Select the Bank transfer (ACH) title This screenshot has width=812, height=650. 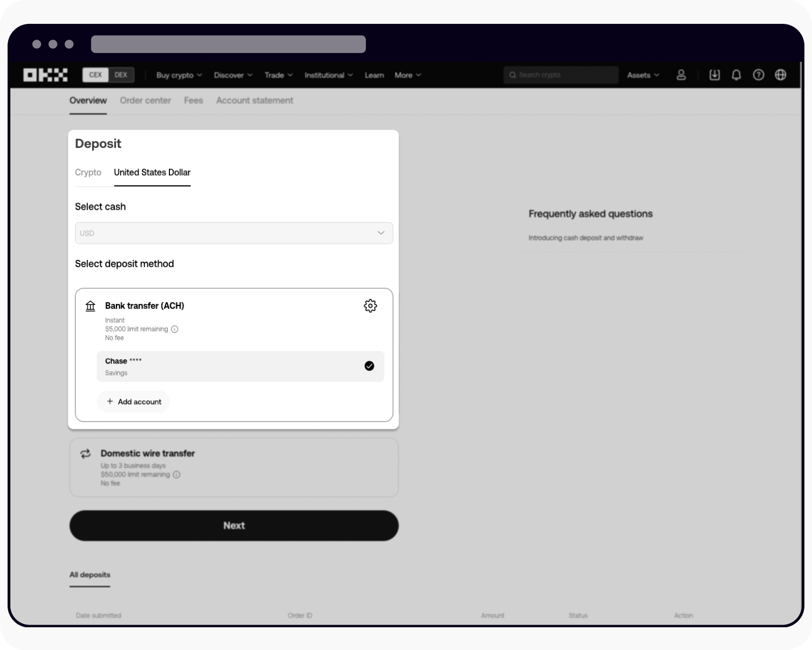[145, 305]
